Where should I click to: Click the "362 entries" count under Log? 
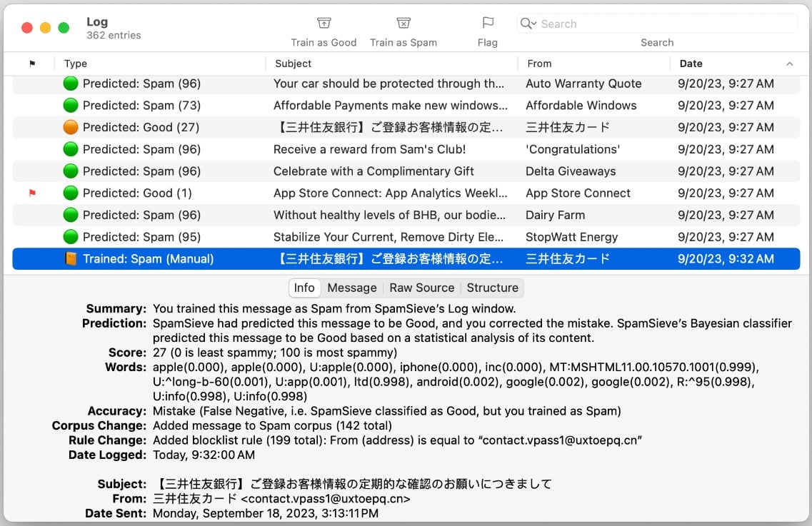pyautogui.click(x=114, y=35)
